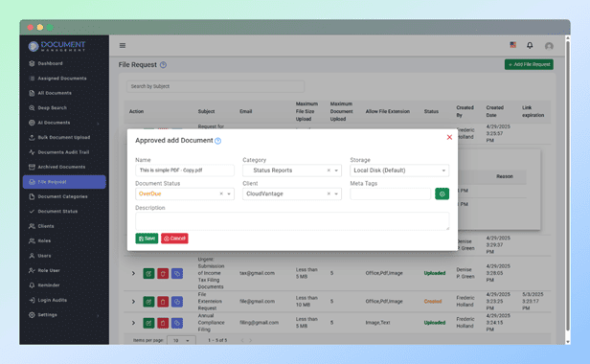This screenshot has height=364, width=590.
Task: Toggle the hamburger sidebar menu
Action: pyautogui.click(x=123, y=46)
